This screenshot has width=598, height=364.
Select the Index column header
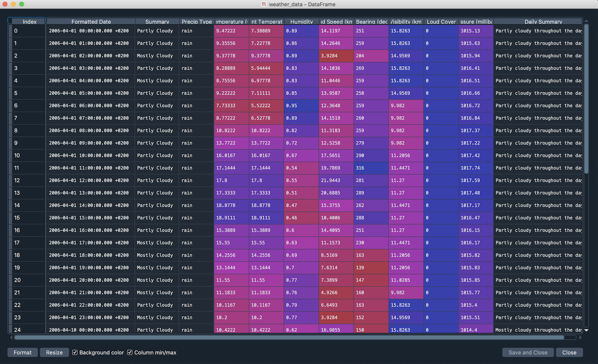tap(26, 21)
